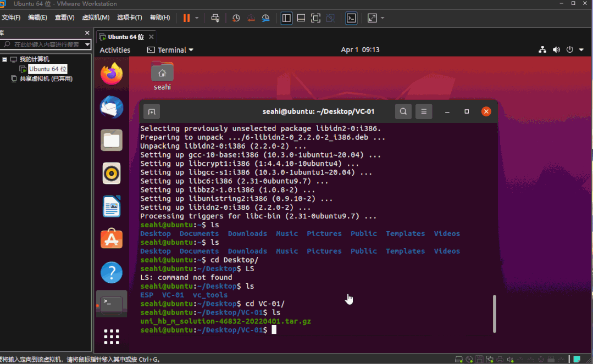Toggle the thumbnail bar display

click(x=301, y=18)
